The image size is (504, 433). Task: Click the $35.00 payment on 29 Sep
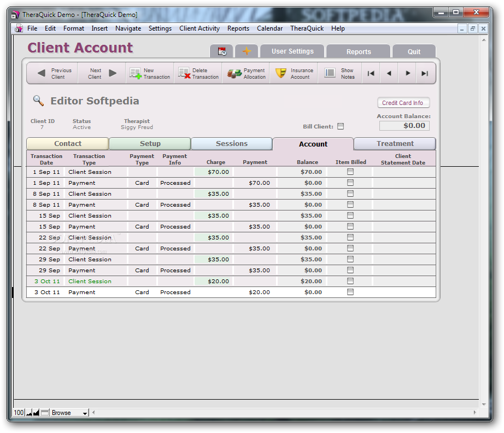[259, 270]
